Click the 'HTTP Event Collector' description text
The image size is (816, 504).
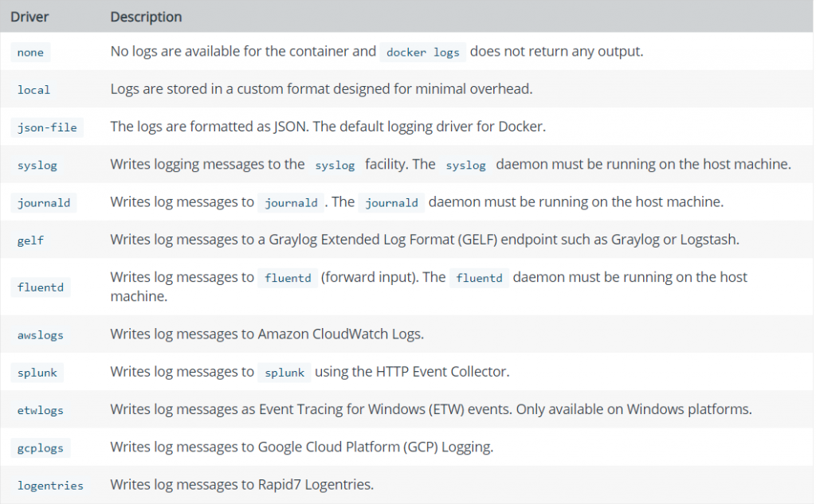point(441,372)
